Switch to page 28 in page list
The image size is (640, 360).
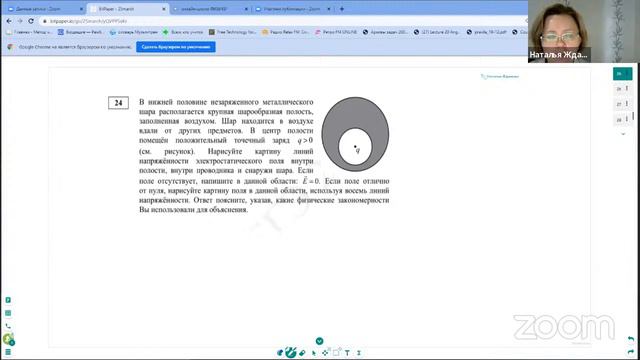(x=619, y=120)
